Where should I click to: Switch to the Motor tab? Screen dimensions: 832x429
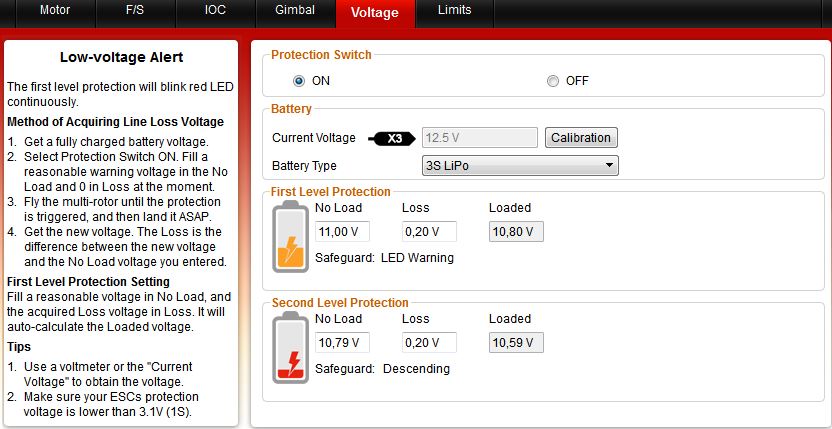click(55, 11)
